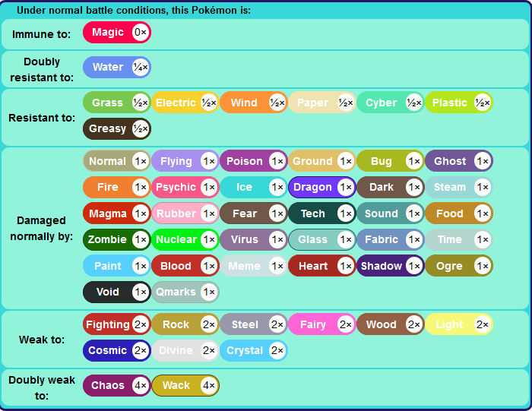The height and width of the screenshot is (411, 532).
Task: Open the Fighting type badge
Action: coord(117,324)
